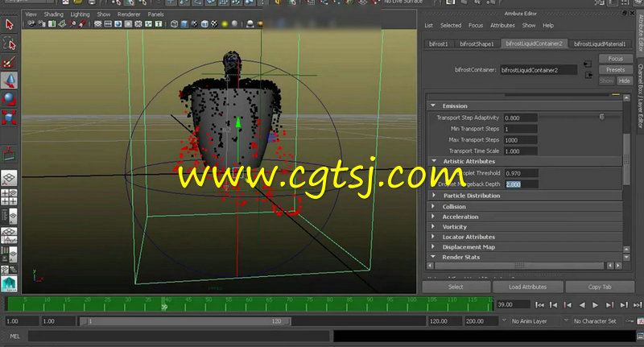Open the No Character Set dropdown
The width and height of the screenshot is (644, 347).
(x=594, y=321)
